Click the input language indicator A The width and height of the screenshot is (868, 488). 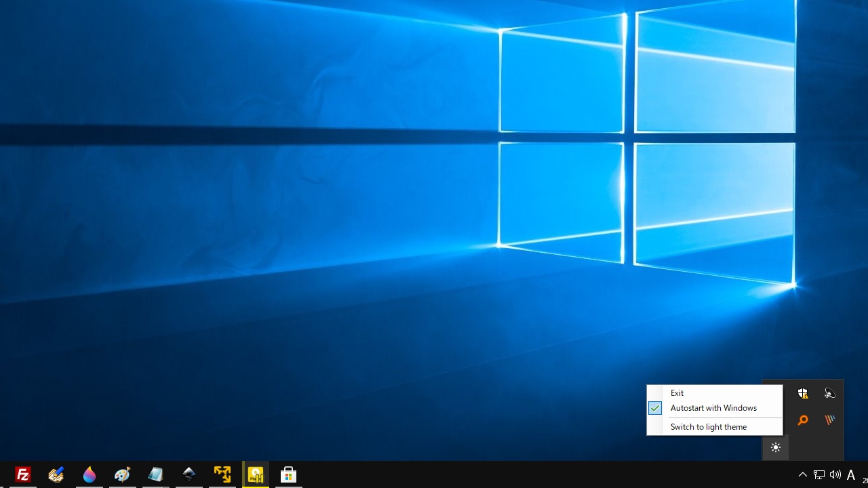point(851,474)
